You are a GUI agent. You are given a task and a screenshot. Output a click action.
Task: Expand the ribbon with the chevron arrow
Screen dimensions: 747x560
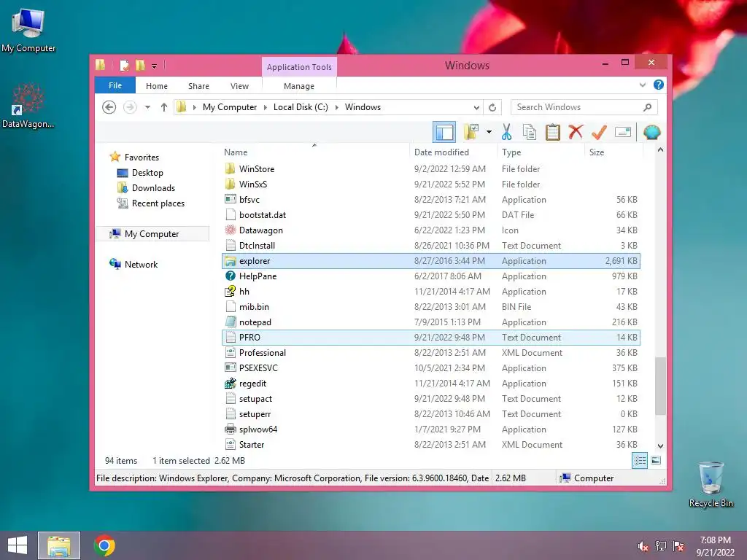click(642, 85)
